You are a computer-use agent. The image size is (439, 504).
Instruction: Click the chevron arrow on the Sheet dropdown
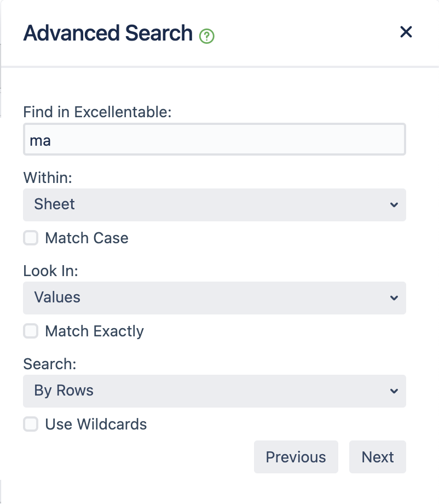coord(394,205)
